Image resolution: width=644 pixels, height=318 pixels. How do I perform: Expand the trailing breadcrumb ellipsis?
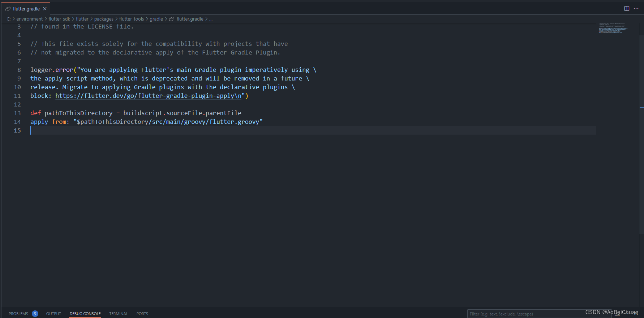[x=211, y=19]
